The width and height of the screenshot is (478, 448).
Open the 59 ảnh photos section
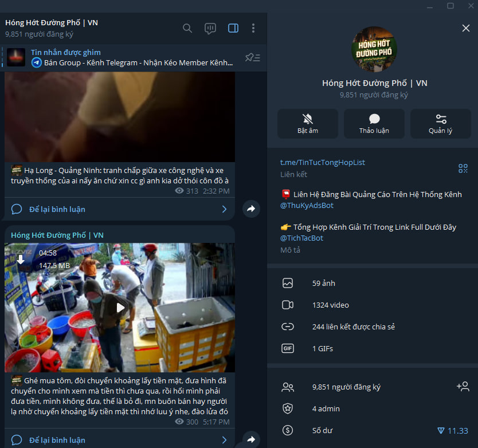[373, 283]
